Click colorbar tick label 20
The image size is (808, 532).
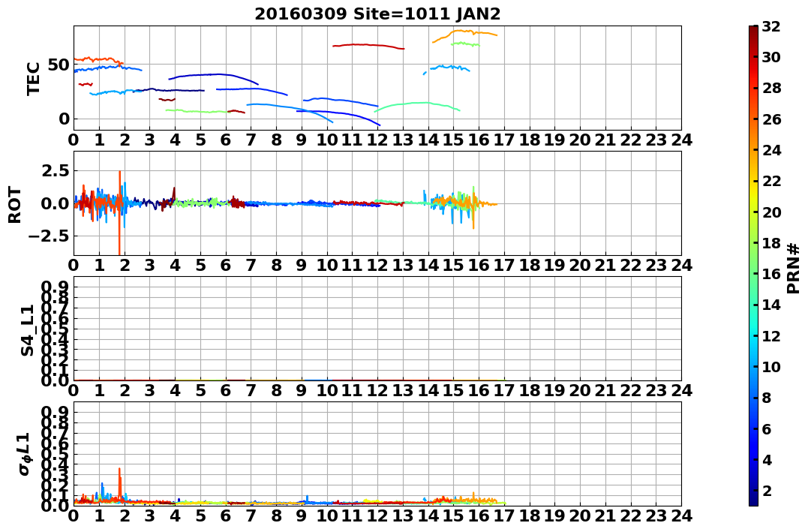click(x=770, y=212)
